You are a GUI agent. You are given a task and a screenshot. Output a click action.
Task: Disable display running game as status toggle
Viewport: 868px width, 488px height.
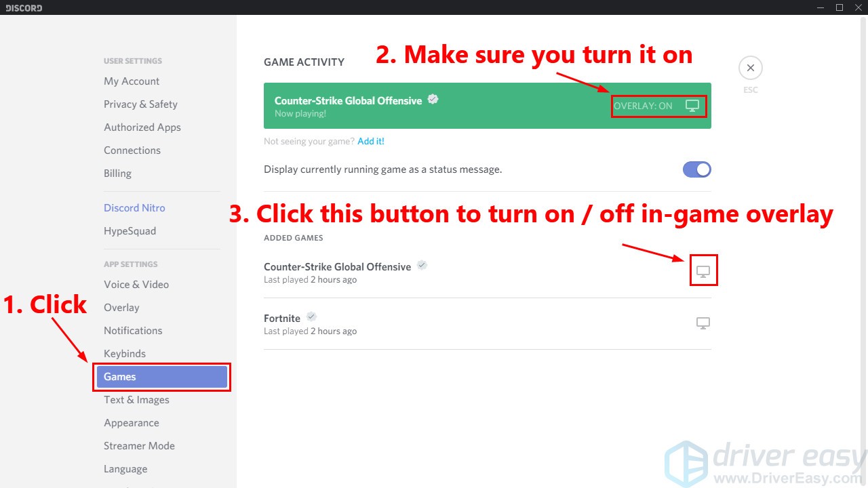tap(696, 169)
